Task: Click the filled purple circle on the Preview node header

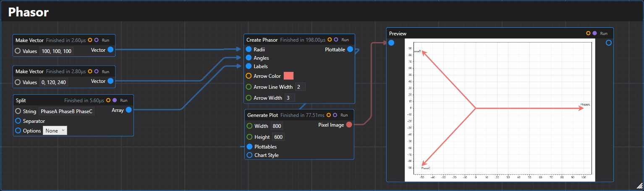Action: (594, 33)
